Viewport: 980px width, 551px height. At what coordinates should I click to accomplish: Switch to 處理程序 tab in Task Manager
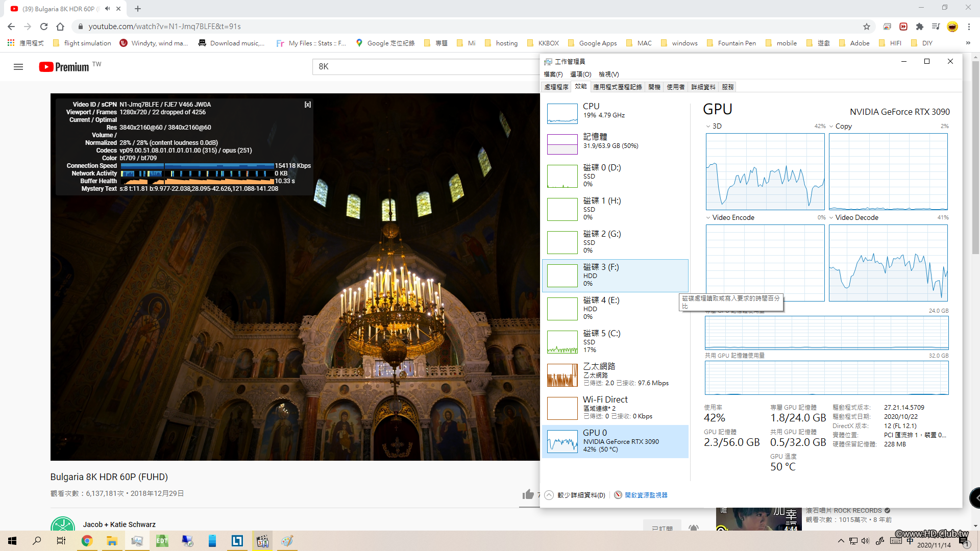click(556, 87)
